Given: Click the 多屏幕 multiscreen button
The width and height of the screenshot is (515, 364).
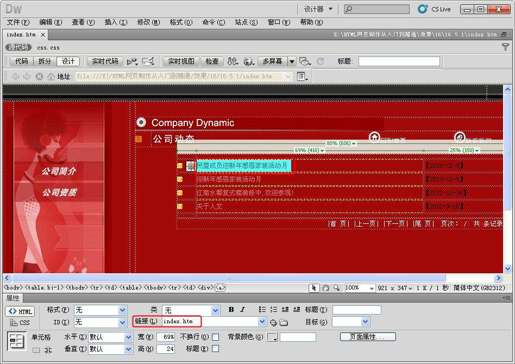Looking at the screenshot, I should [272, 61].
